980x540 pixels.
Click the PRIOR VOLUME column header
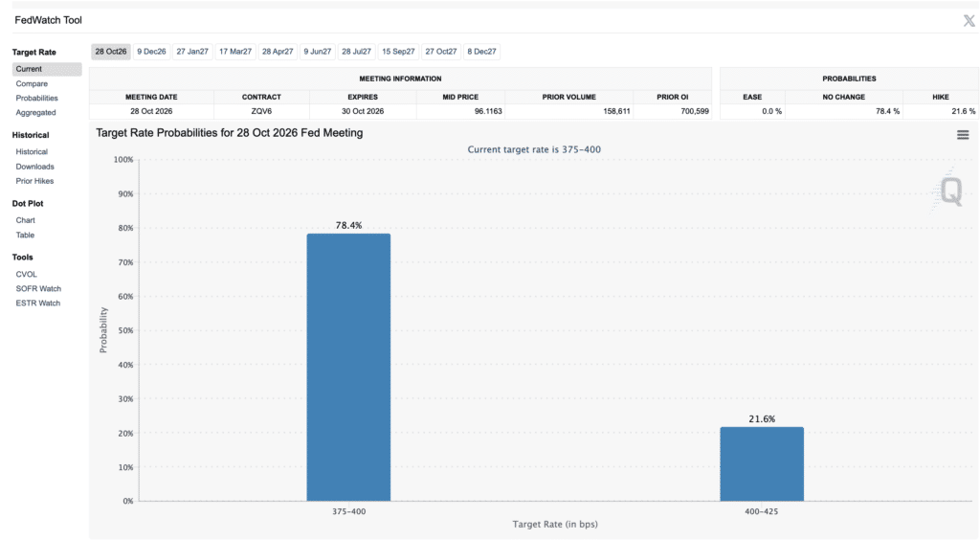tap(568, 97)
